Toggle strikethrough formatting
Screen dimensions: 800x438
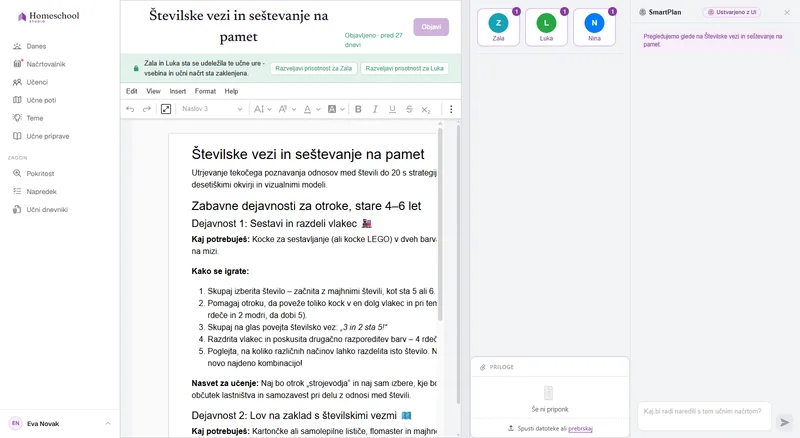tap(409, 109)
